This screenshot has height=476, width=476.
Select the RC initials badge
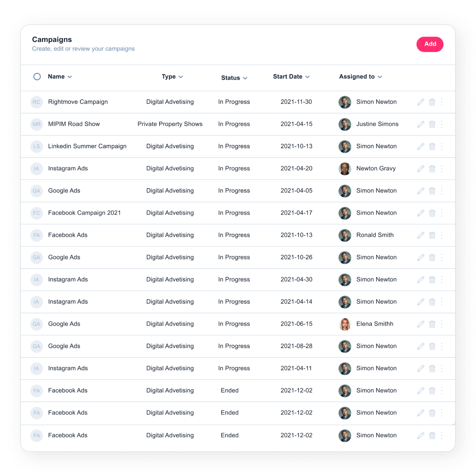(x=36, y=102)
